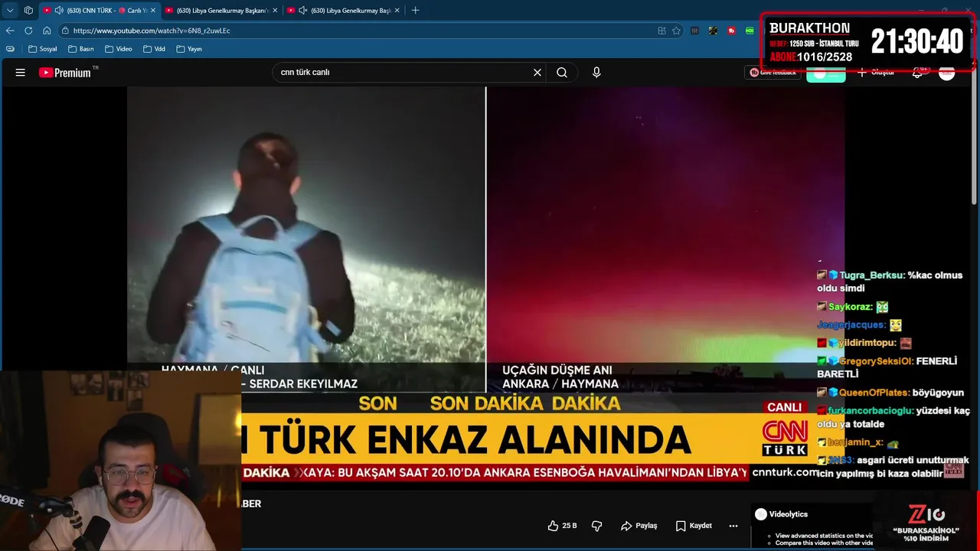The height and width of the screenshot is (551, 980).
Task: Close the second Libya Genelkurmay tab
Action: (x=273, y=10)
